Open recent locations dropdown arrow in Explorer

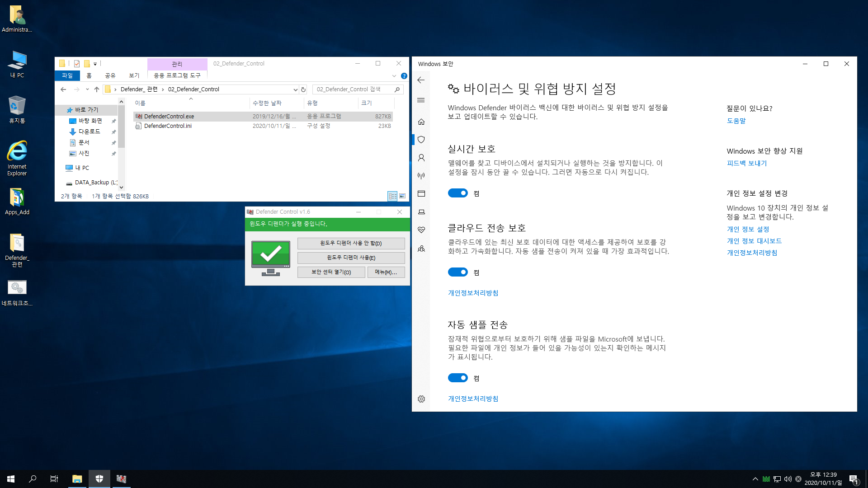point(87,89)
